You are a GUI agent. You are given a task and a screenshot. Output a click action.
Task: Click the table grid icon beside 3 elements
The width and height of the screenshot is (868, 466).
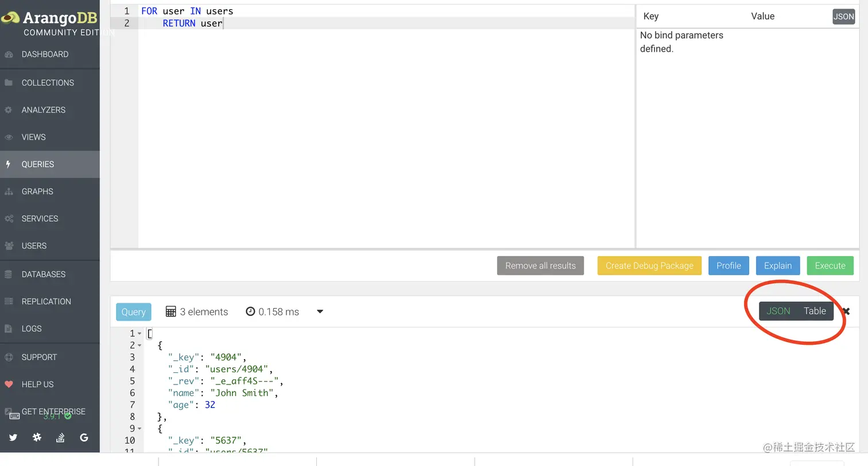pos(170,311)
